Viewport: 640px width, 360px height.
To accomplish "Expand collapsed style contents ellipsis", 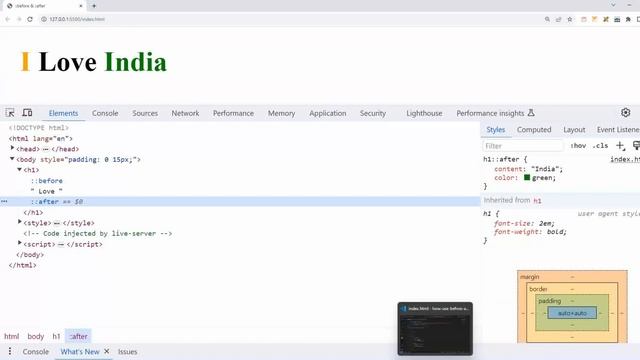I will click(x=57, y=223).
